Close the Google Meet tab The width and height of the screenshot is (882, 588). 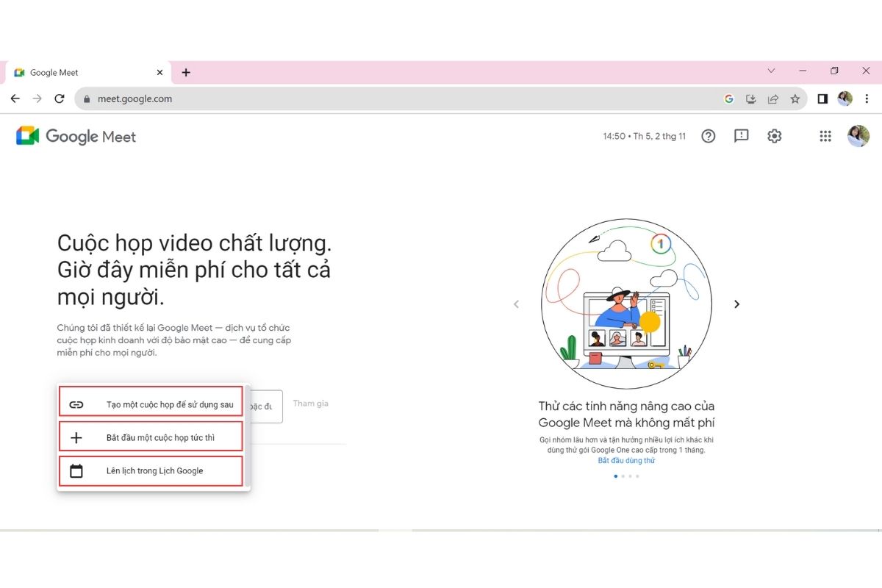click(160, 72)
